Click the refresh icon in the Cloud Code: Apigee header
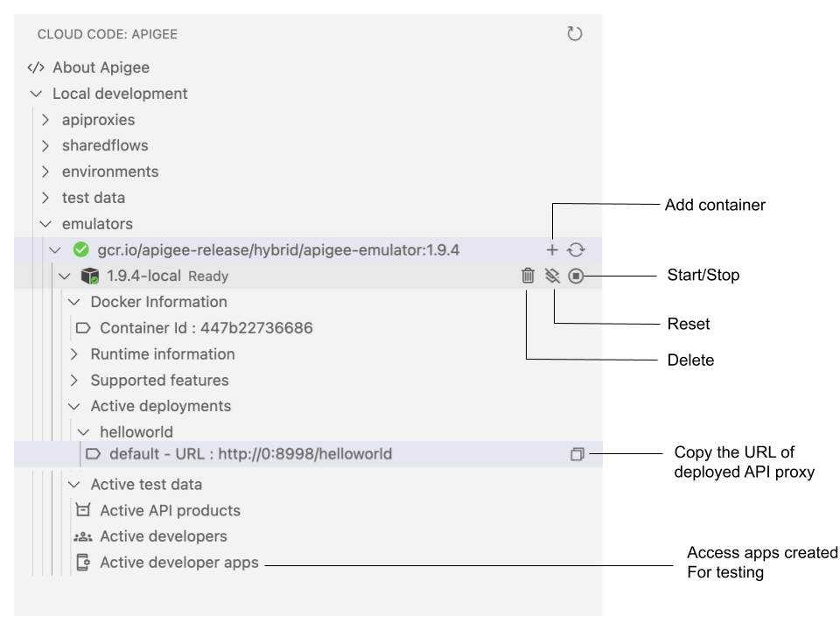The image size is (840, 630). coord(575,33)
